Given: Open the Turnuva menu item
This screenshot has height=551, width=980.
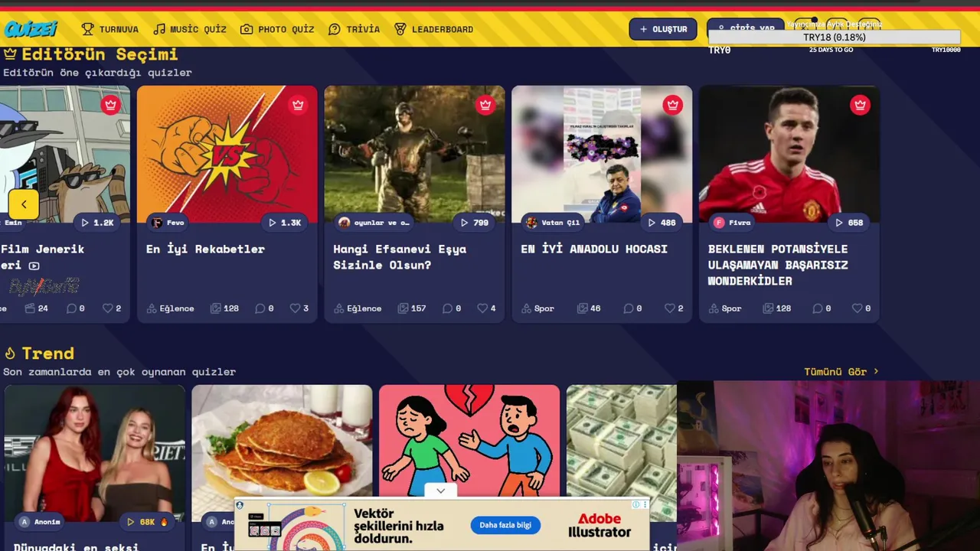Looking at the screenshot, I should pos(110,29).
